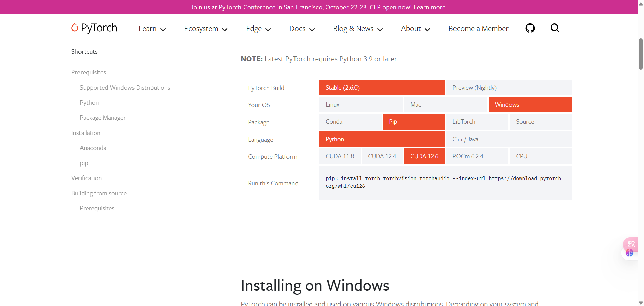Open the Docs dropdown menu
Viewport: 644px width, 306px height.
pos(302,29)
